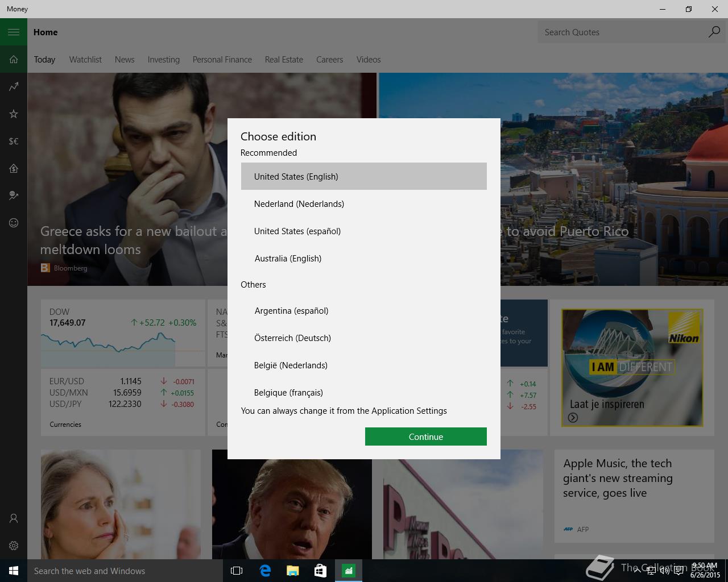Switch to the News tab
The image size is (728, 582).
125,60
